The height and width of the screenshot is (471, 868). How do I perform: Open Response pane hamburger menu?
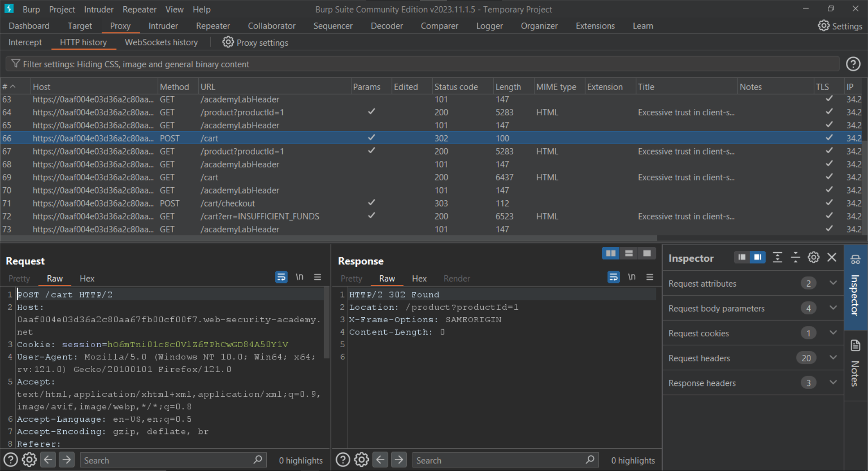[x=650, y=277]
